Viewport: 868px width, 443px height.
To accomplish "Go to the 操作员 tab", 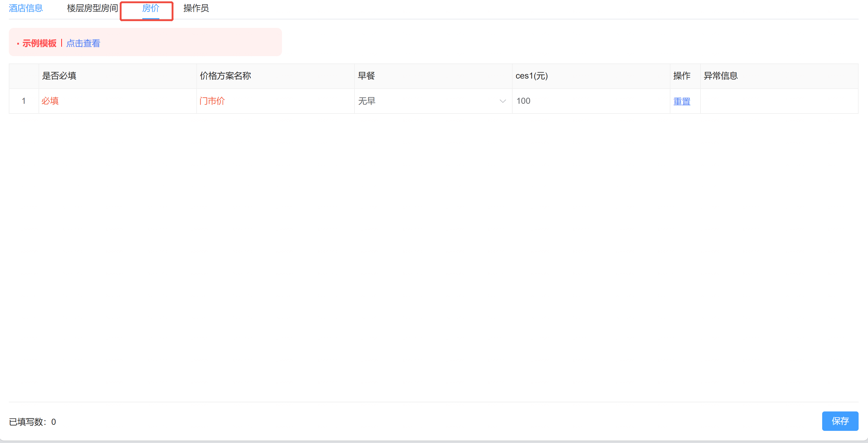I will pyautogui.click(x=196, y=8).
